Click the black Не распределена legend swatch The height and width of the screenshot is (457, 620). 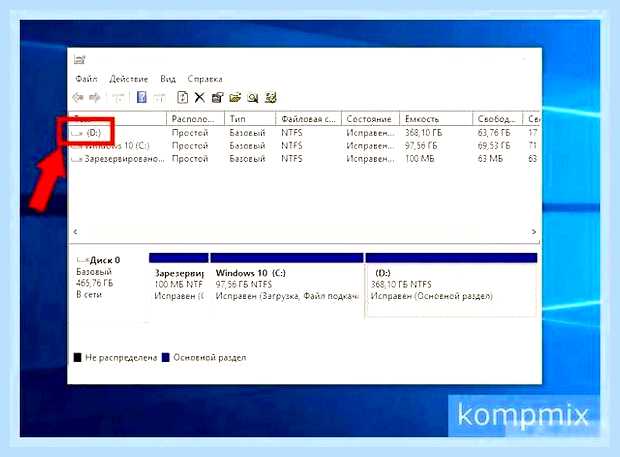point(78,357)
